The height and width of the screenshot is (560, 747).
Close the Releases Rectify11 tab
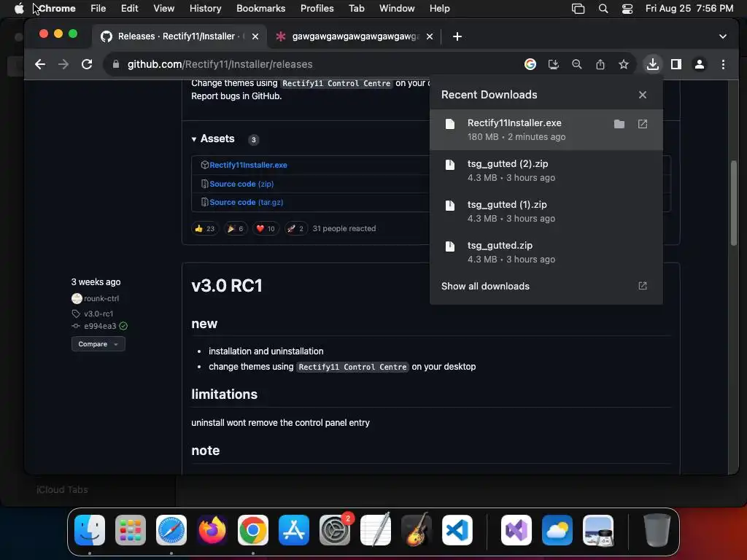255,36
